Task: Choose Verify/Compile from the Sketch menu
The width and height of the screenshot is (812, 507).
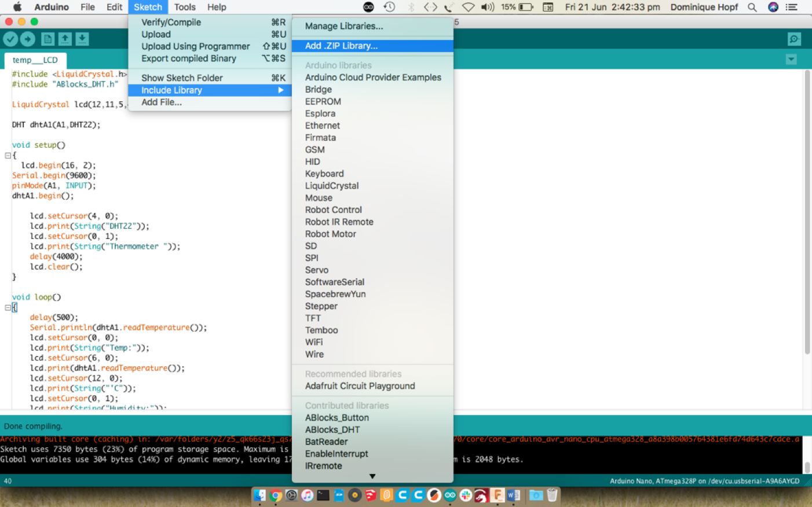Action: click(x=210, y=22)
